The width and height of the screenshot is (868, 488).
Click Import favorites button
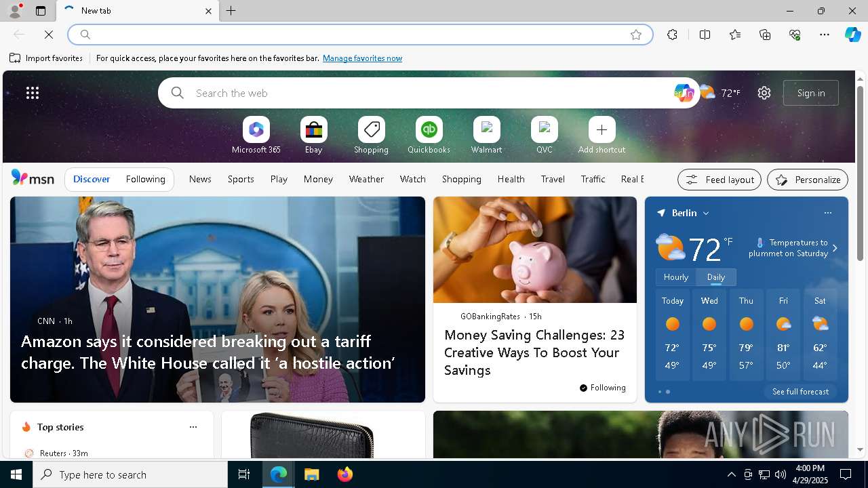tap(46, 58)
